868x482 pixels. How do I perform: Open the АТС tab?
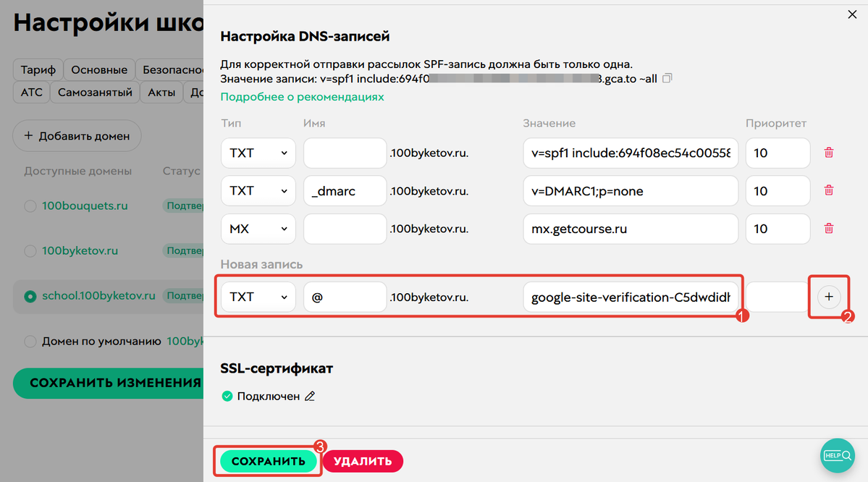tap(32, 93)
